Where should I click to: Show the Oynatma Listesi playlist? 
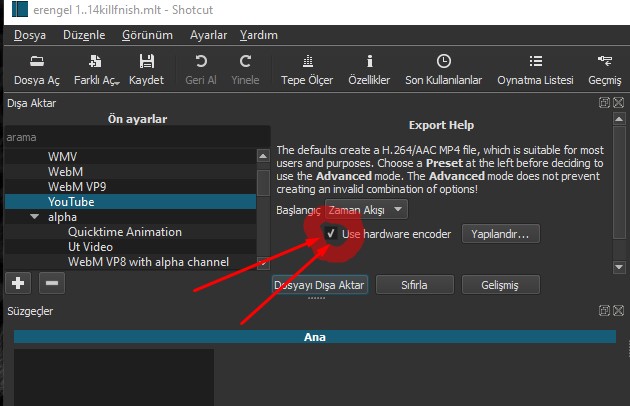click(x=535, y=70)
